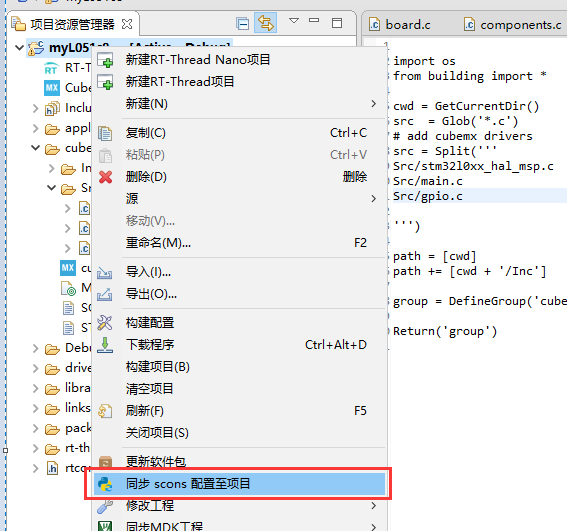
Task: Click the build configuration tools icon
Action: pos(105,323)
